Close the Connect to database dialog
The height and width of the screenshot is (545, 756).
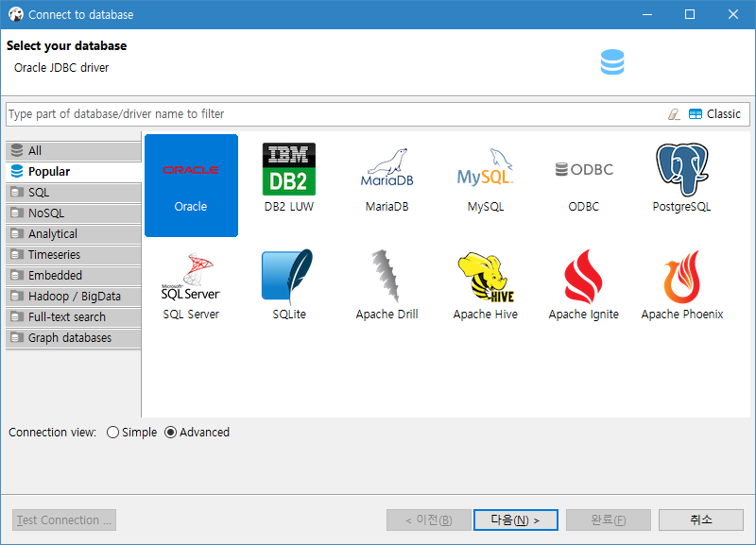click(733, 14)
